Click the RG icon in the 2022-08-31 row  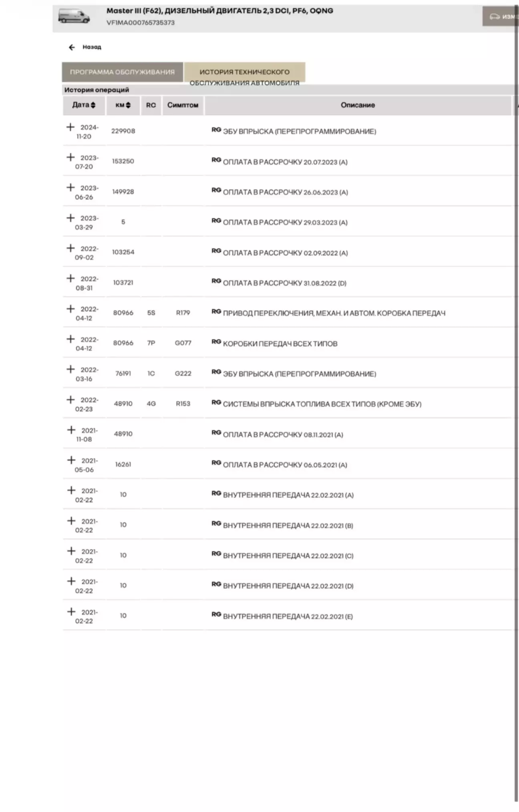[x=216, y=281]
